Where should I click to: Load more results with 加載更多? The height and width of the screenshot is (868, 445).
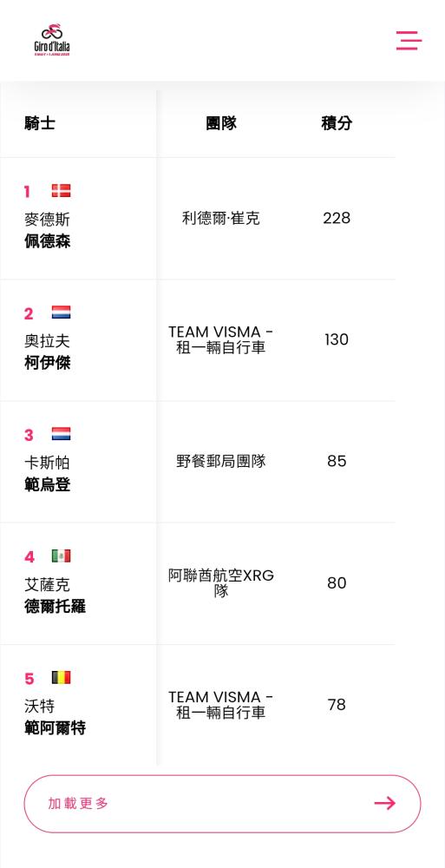click(222, 804)
